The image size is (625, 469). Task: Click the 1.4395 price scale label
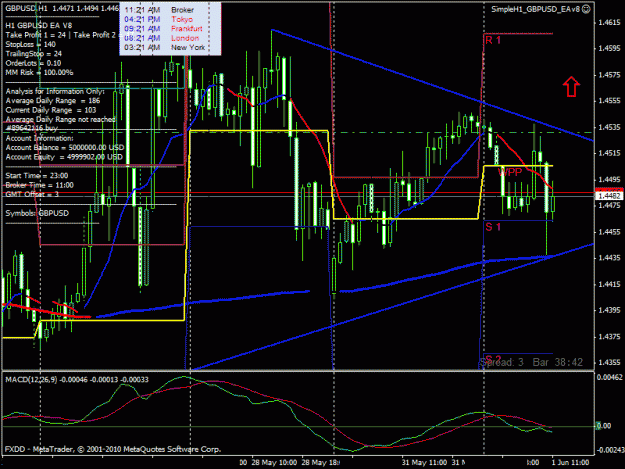609,310
